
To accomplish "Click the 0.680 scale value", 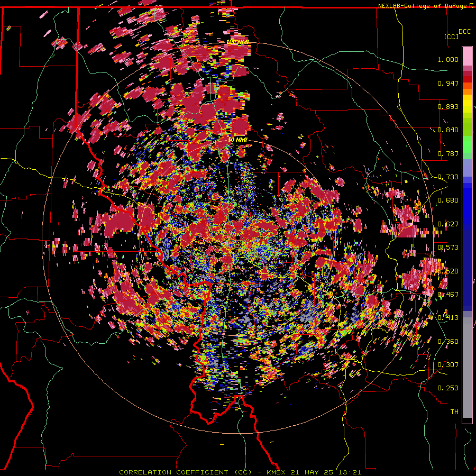I will pos(448,200).
